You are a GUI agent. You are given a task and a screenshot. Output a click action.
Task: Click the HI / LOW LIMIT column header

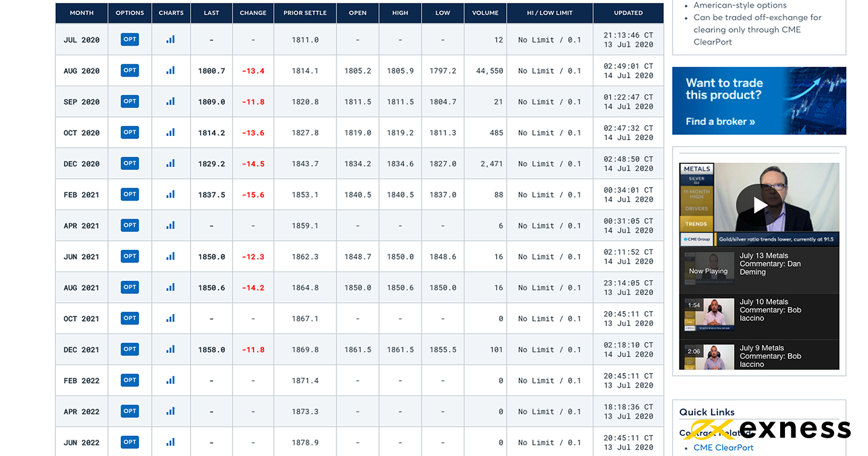pos(549,13)
